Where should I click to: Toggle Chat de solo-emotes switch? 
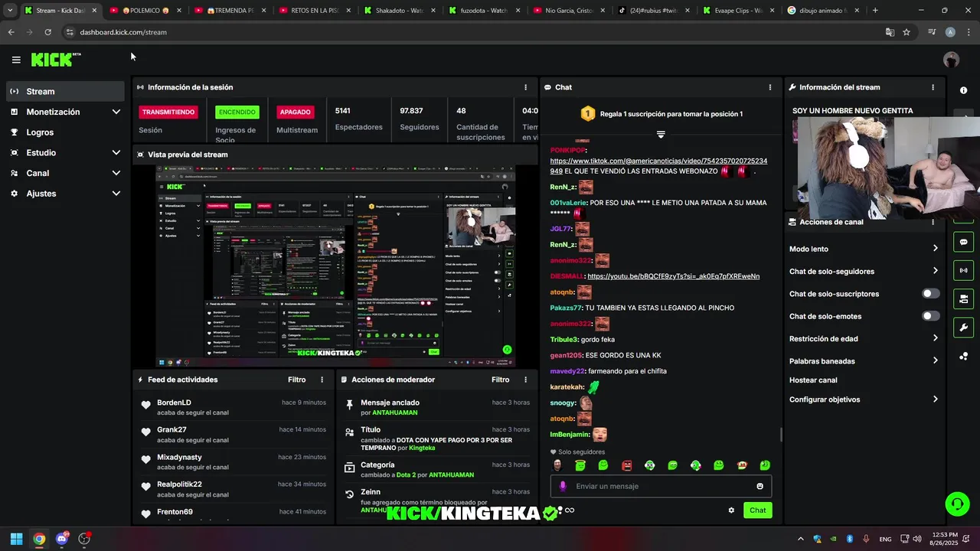pos(930,316)
